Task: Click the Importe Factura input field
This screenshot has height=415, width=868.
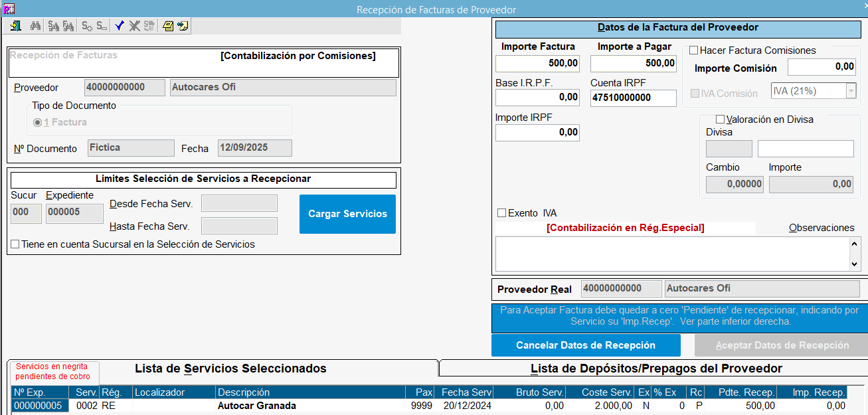Action: 537,64
